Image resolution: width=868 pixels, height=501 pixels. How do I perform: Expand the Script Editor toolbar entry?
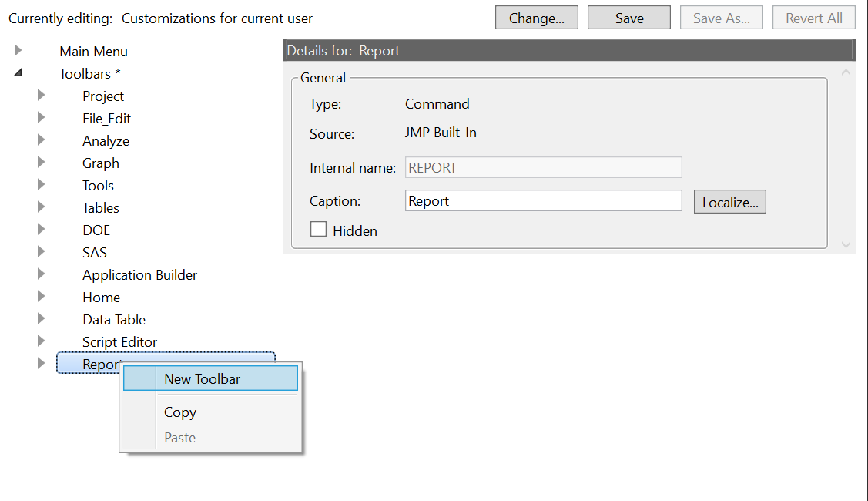coord(42,341)
